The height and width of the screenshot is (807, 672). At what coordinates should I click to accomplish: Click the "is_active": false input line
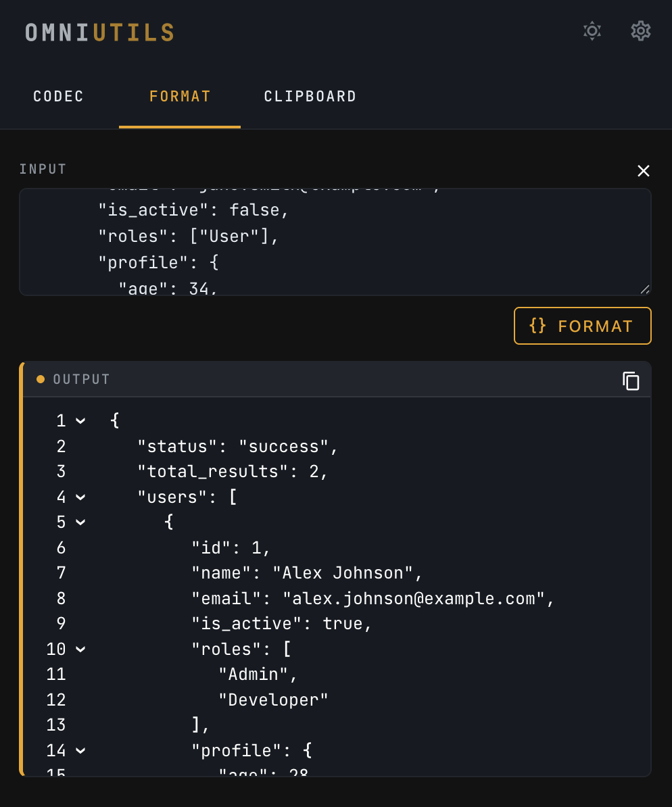[193, 210]
